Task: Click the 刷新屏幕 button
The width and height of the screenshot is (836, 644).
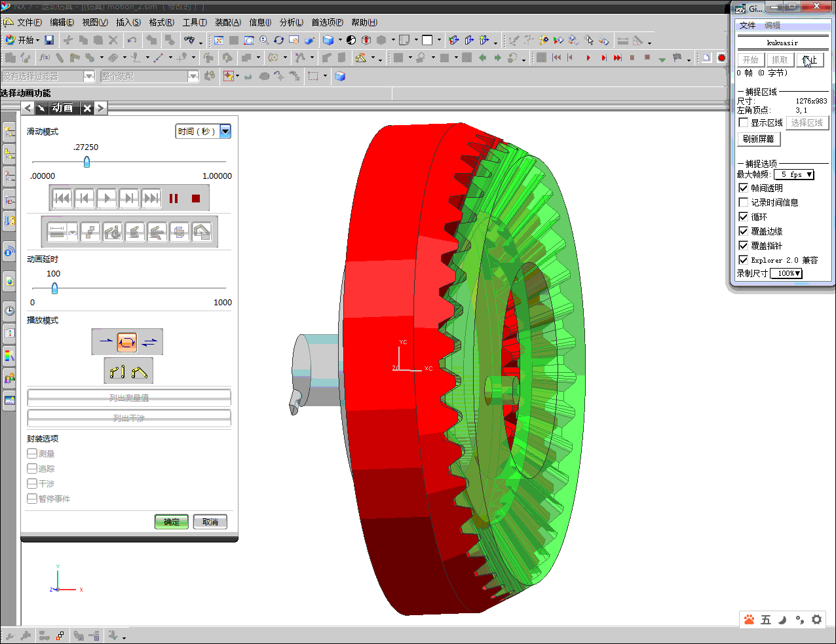Action: [x=759, y=139]
